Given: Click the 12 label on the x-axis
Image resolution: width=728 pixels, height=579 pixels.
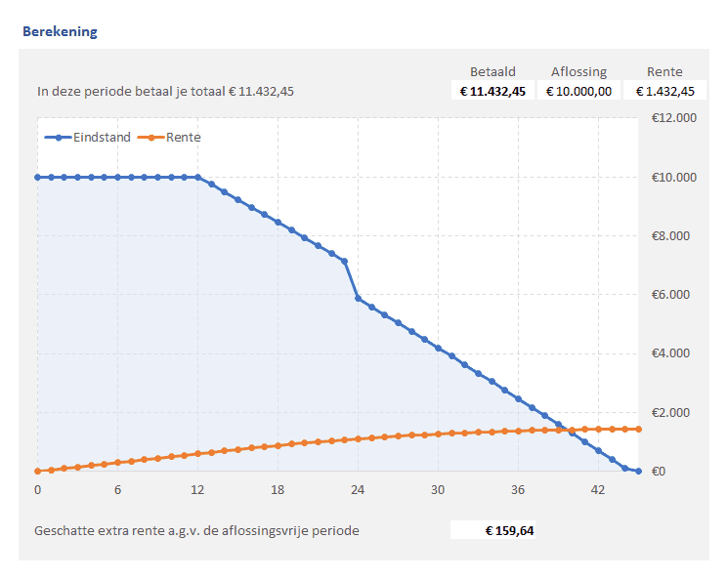Looking at the screenshot, I should click(x=197, y=489).
